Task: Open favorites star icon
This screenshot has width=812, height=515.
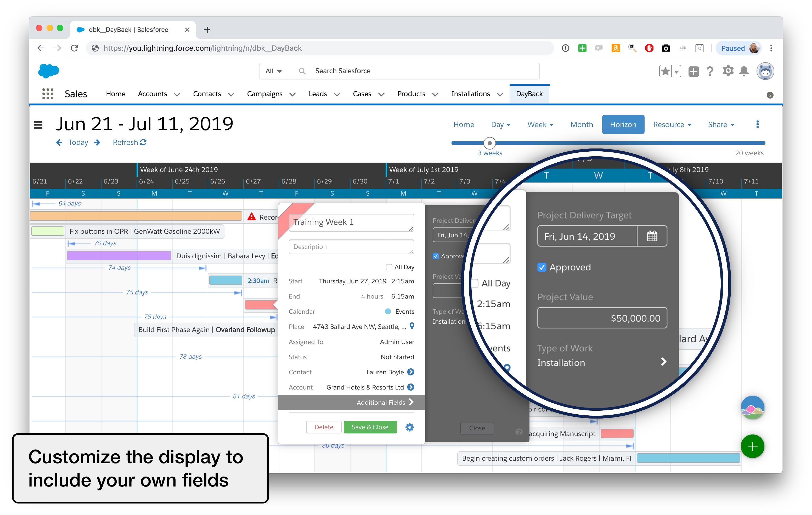Action: (x=665, y=71)
